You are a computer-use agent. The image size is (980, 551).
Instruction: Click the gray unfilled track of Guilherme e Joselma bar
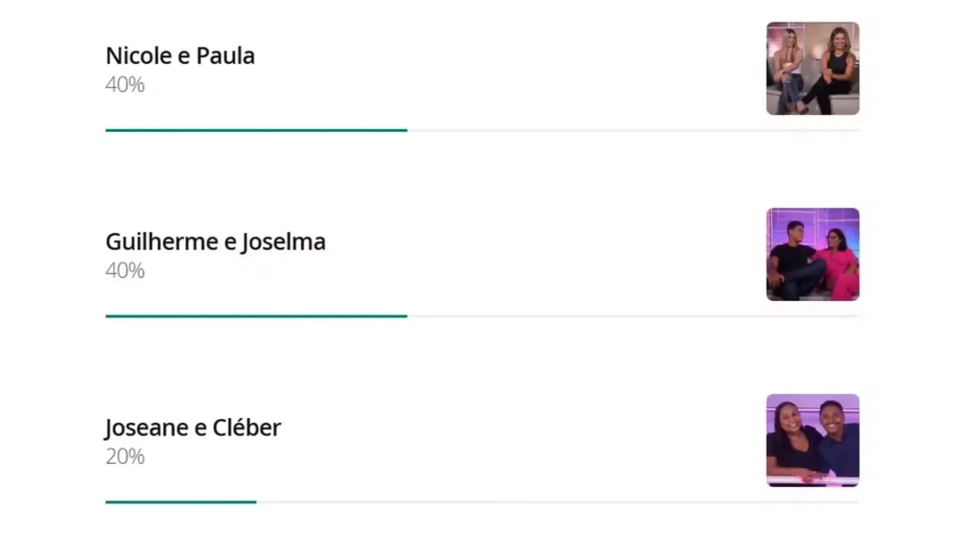pos(633,316)
